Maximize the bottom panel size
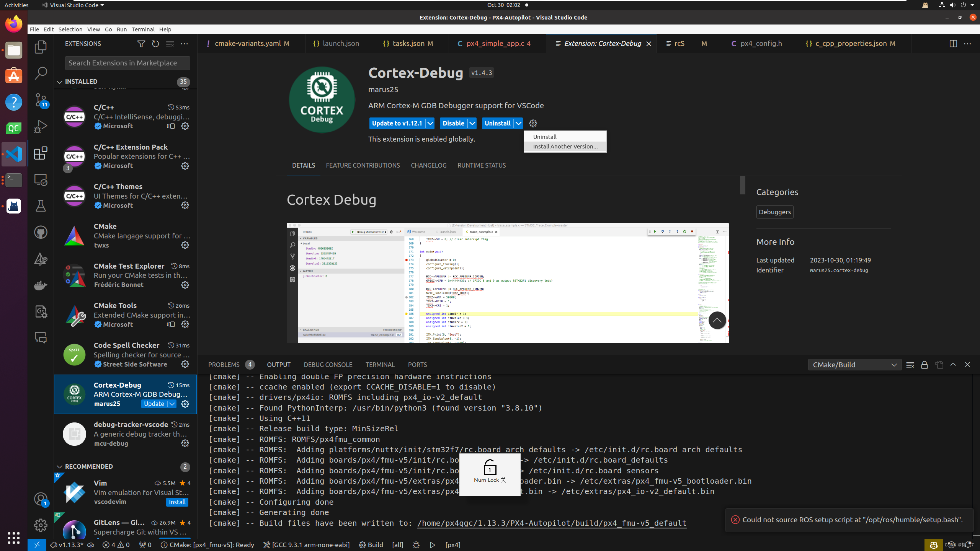This screenshot has width=980, height=551. [x=953, y=365]
